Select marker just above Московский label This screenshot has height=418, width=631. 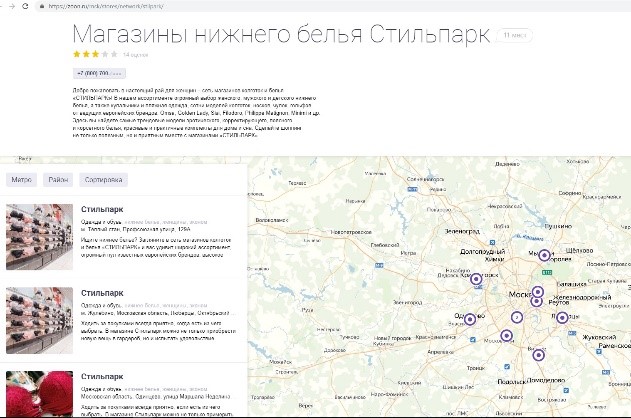tap(507, 336)
